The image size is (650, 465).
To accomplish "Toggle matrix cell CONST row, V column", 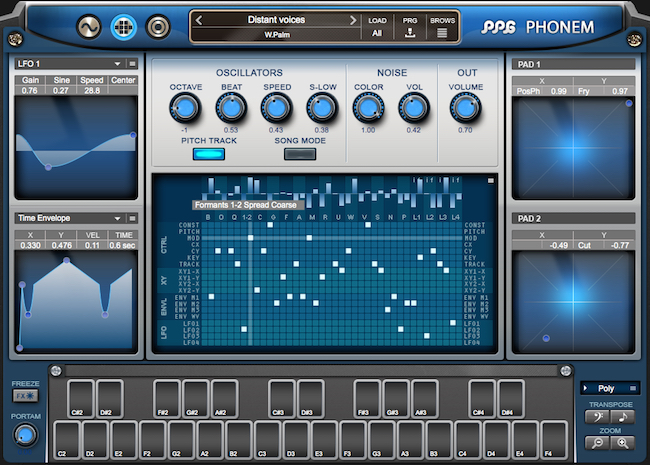I will (x=368, y=225).
